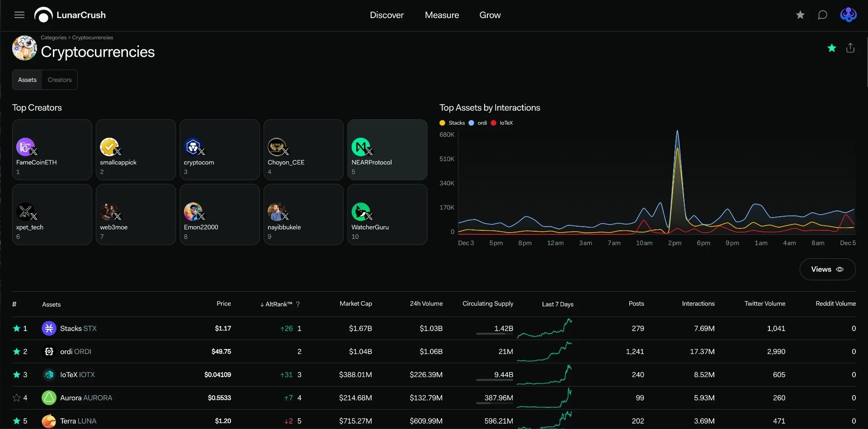Open the Grow menu
868x429 pixels.
[490, 15]
